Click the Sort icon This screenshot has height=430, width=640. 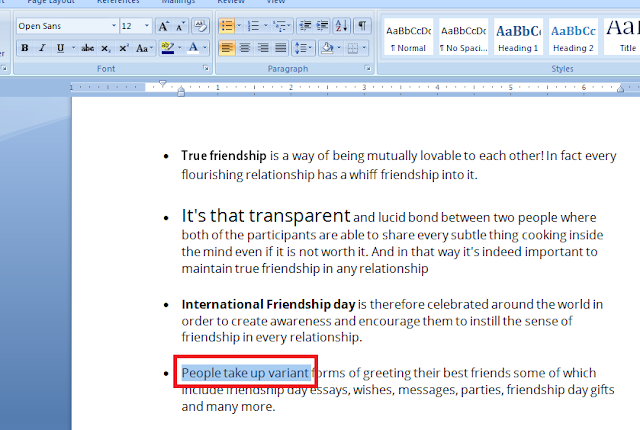tap(341, 27)
